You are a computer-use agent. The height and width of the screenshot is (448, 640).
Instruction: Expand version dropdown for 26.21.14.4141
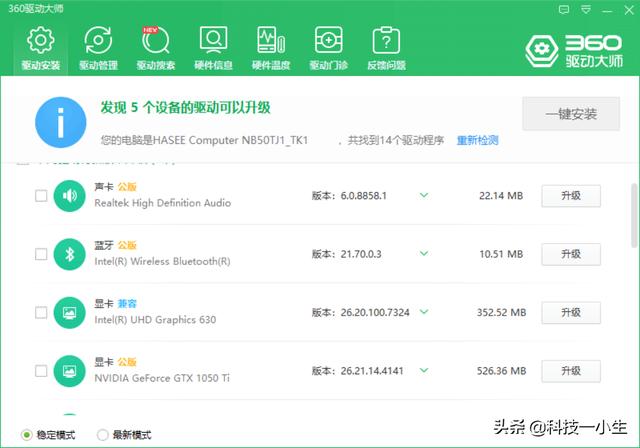(424, 370)
